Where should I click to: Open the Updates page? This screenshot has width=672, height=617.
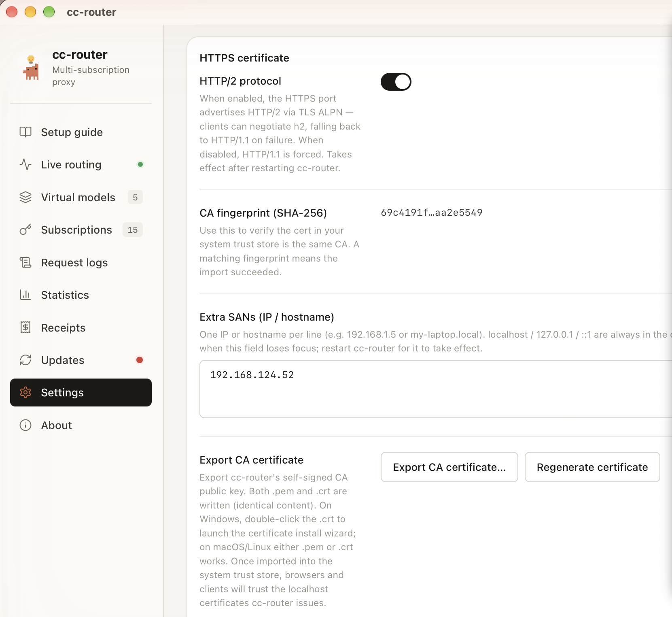81,360
